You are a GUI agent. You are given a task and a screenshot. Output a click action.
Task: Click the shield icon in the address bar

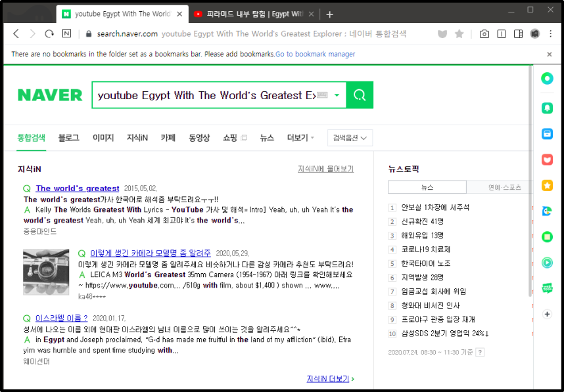(x=442, y=33)
